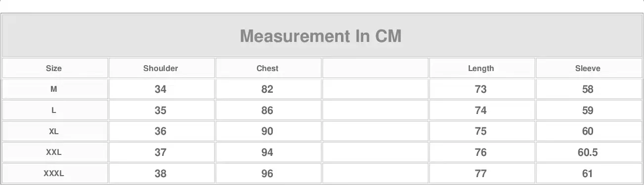Click sleeve value 60.5 for XXL
Viewport: 644px width, 185px height.
tap(588, 152)
